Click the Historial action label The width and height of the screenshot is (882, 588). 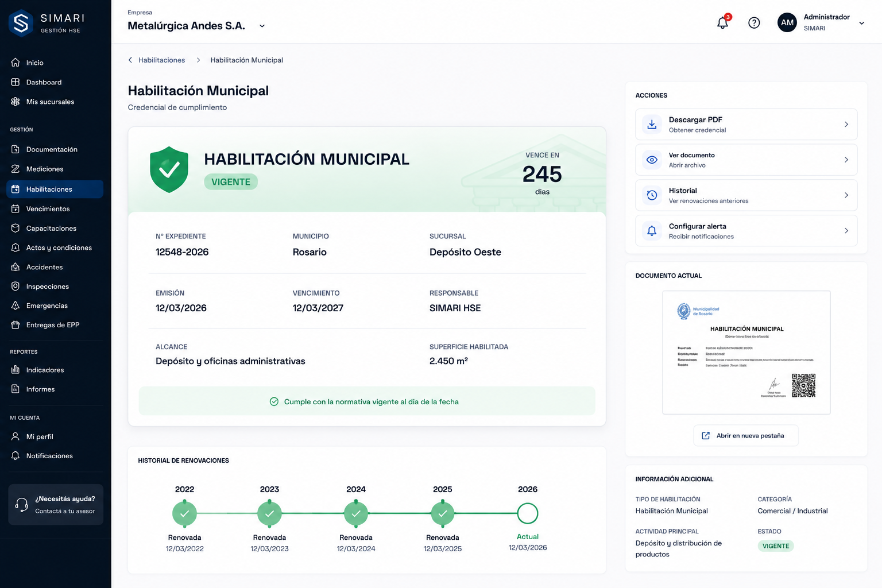(683, 191)
